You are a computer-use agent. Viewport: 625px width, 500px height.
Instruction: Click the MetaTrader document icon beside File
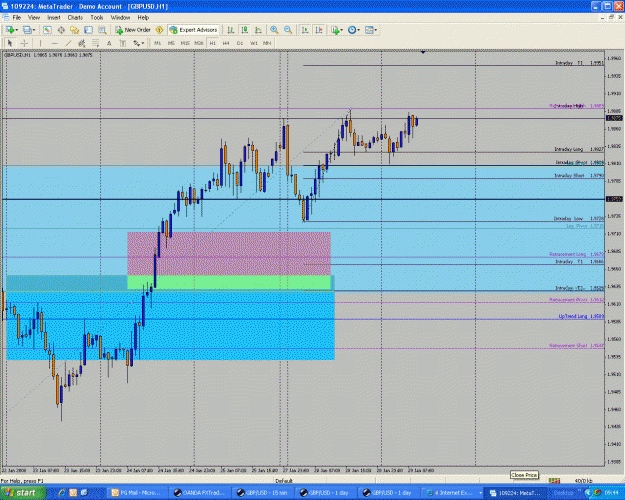click(x=6, y=18)
